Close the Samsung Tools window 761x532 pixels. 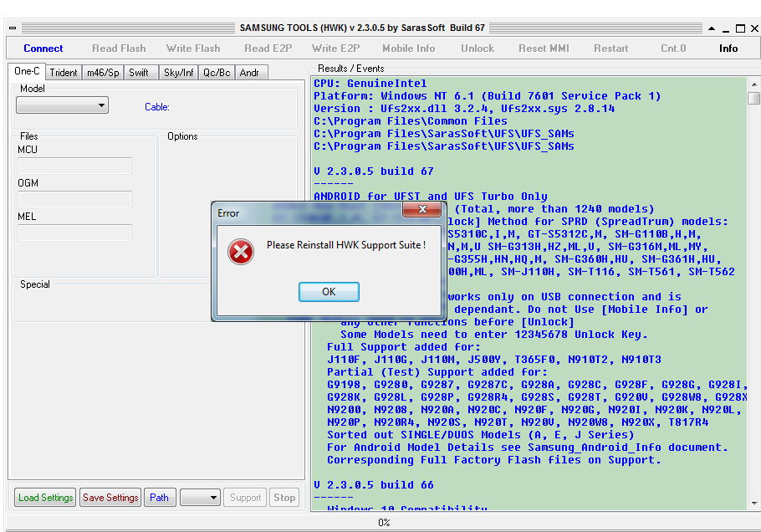(754, 28)
